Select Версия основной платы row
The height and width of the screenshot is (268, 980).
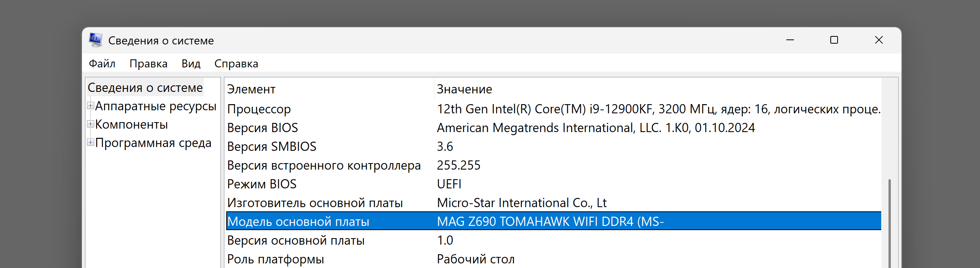point(554,240)
